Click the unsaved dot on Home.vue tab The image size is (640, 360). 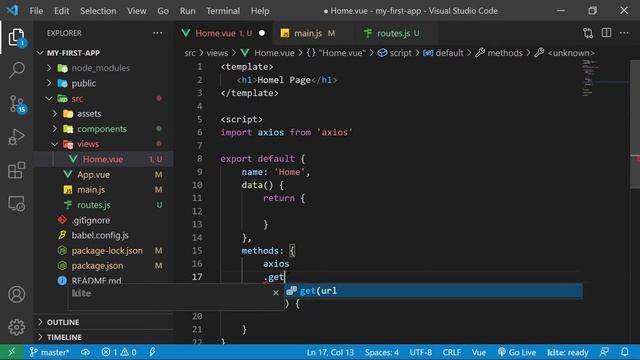pyautogui.click(x=262, y=33)
